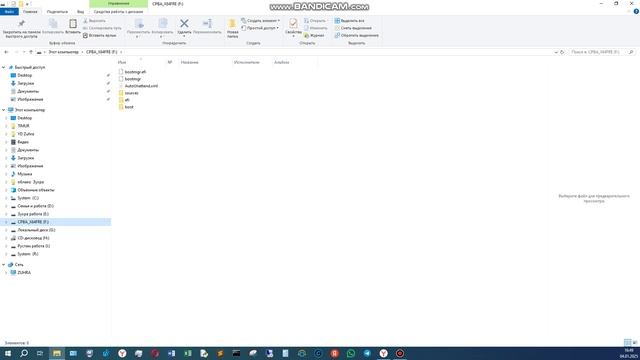This screenshot has height=360, width=640.
Task: Select Видео in the navigation tree
Action: [23, 142]
